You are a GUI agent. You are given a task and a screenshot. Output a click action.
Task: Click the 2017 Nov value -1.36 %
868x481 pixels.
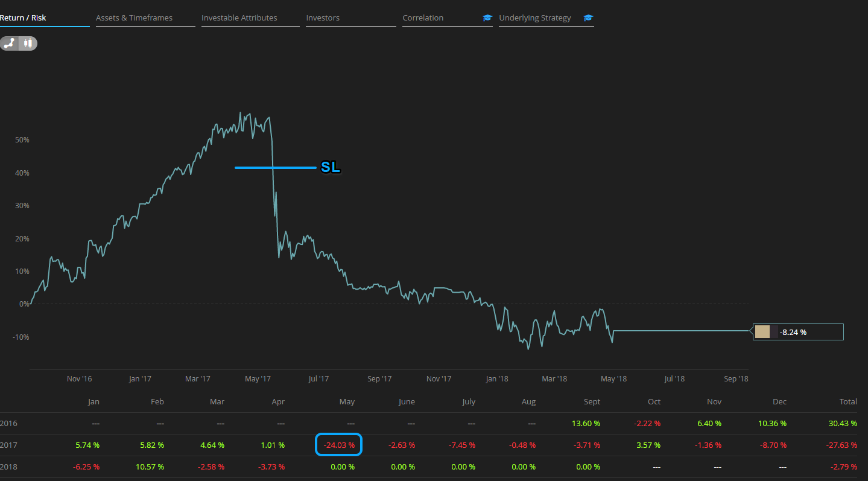point(707,445)
